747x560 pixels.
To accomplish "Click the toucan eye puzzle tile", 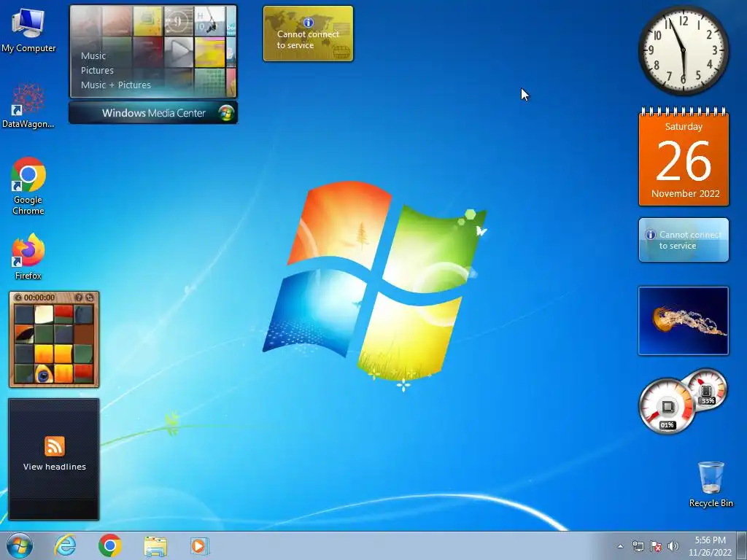I will coord(43,374).
